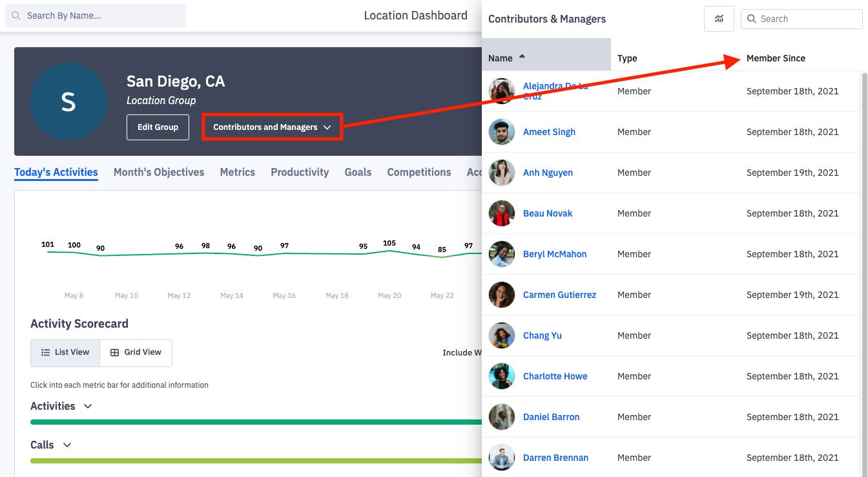Click the S group avatar circle
The image size is (868, 477).
pyautogui.click(x=68, y=101)
